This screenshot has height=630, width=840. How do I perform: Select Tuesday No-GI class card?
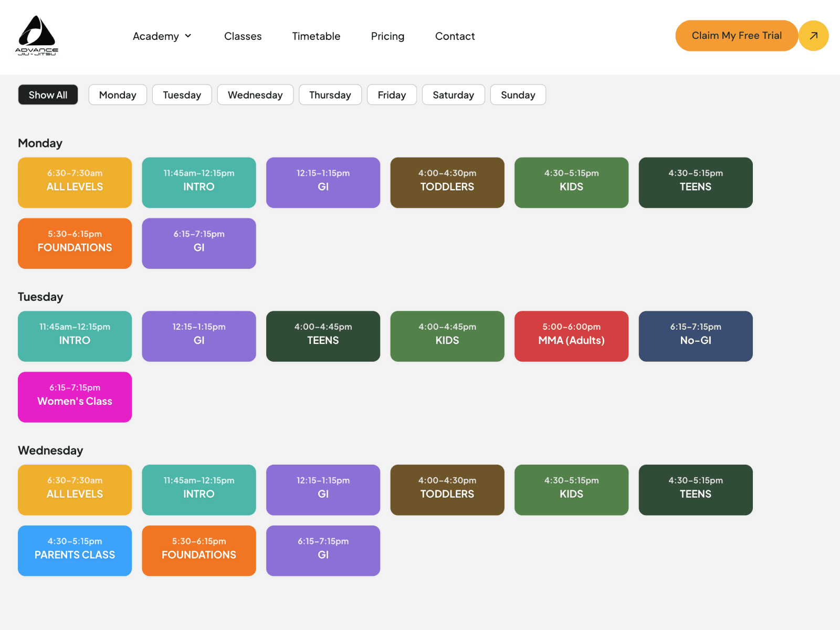(x=696, y=336)
